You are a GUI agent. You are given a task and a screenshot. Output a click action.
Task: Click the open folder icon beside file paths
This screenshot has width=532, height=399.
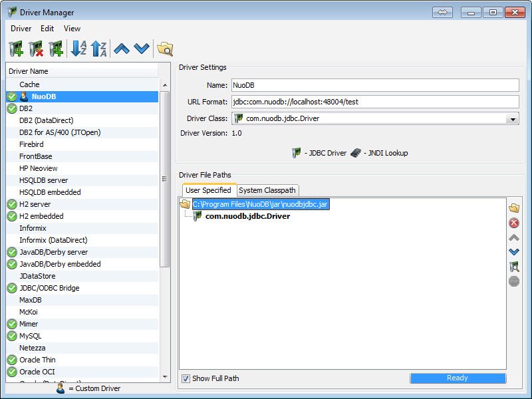[514, 208]
